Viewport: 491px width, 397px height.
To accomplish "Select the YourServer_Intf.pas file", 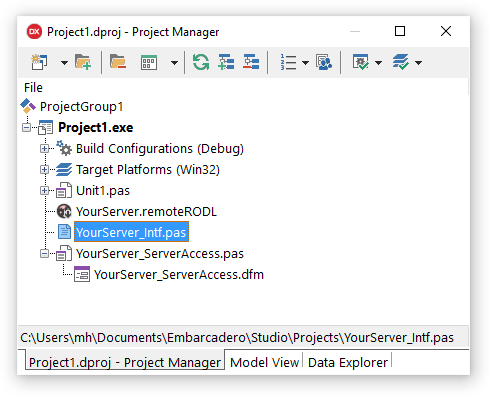I will (131, 232).
